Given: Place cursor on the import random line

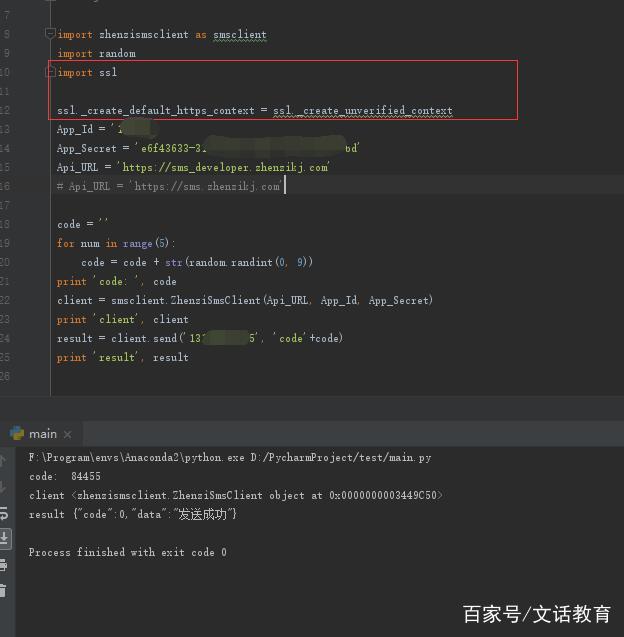Looking at the screenshot, I should tap(96, 54).
